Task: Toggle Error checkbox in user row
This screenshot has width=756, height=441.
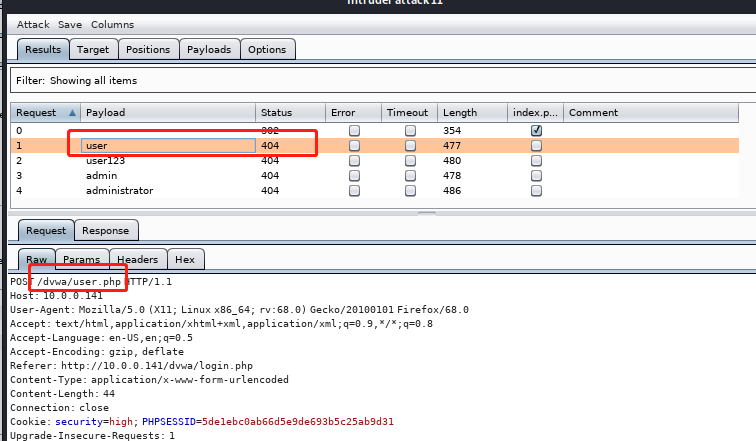Action: (x=354, y=146)
